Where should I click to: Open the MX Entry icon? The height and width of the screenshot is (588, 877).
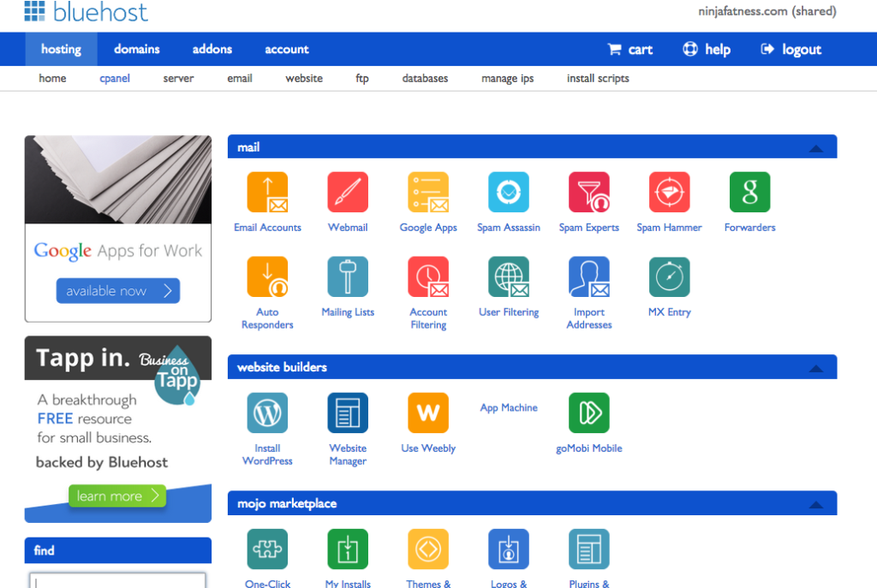pyautogui.click(x=670, y=276)
